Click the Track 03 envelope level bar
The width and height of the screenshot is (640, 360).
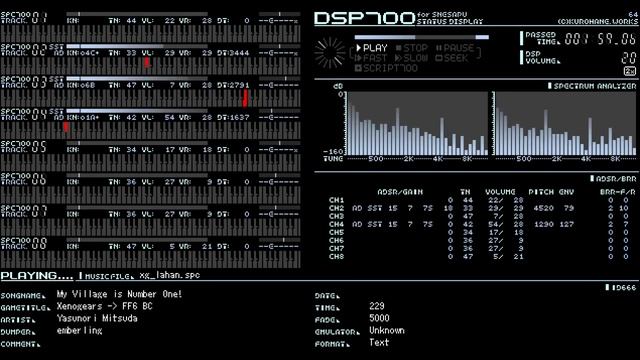pos(137,79)
